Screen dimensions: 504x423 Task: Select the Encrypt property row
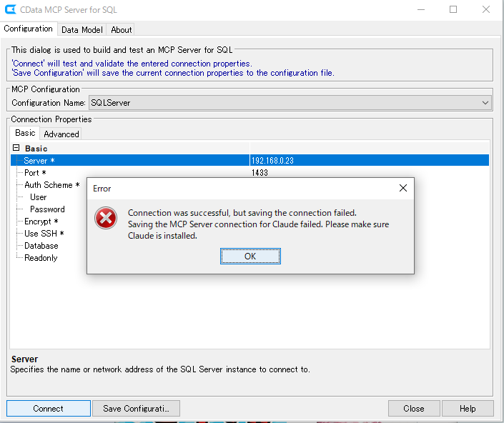41,222
